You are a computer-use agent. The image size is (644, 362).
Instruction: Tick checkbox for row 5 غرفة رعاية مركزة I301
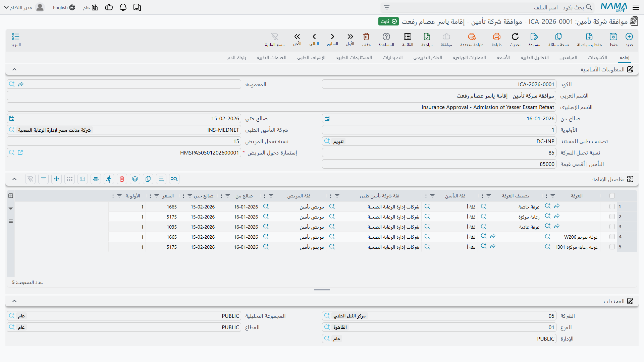click(612, 247)
